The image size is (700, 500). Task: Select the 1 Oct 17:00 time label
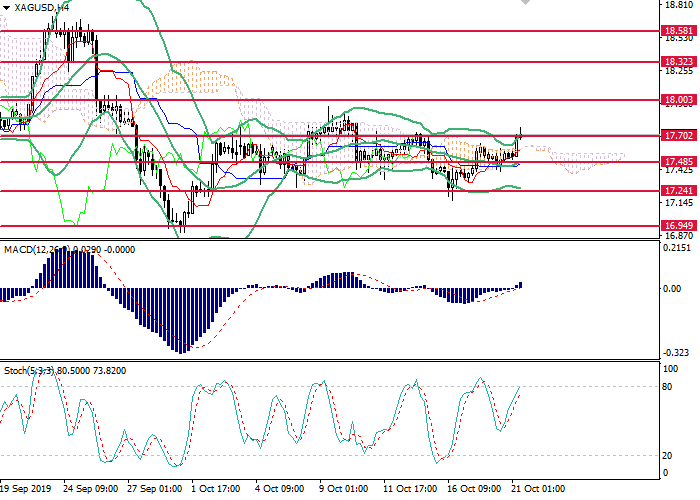[x=215, y=490]
